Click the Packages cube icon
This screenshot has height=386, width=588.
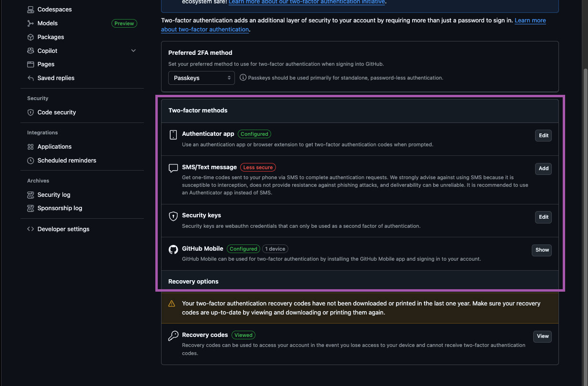click(x=30, y=37)
